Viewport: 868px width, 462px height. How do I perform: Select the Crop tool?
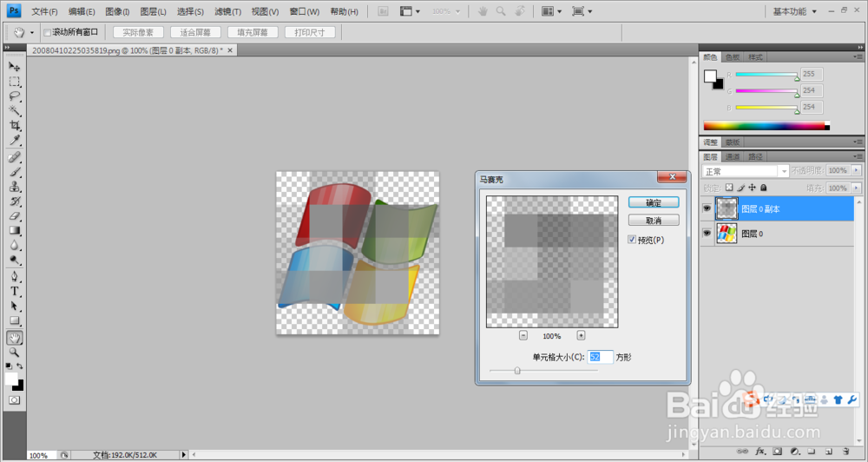(x=15, y=125)
